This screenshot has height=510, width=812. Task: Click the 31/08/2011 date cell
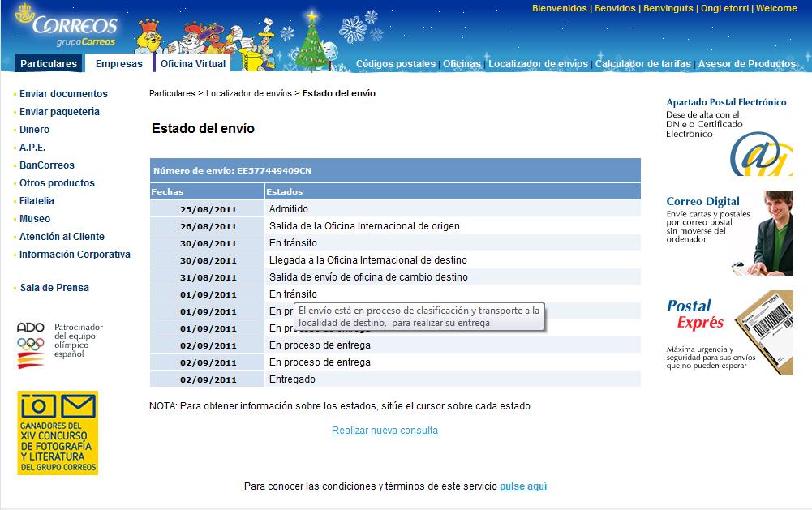click(x=207, y=277)
